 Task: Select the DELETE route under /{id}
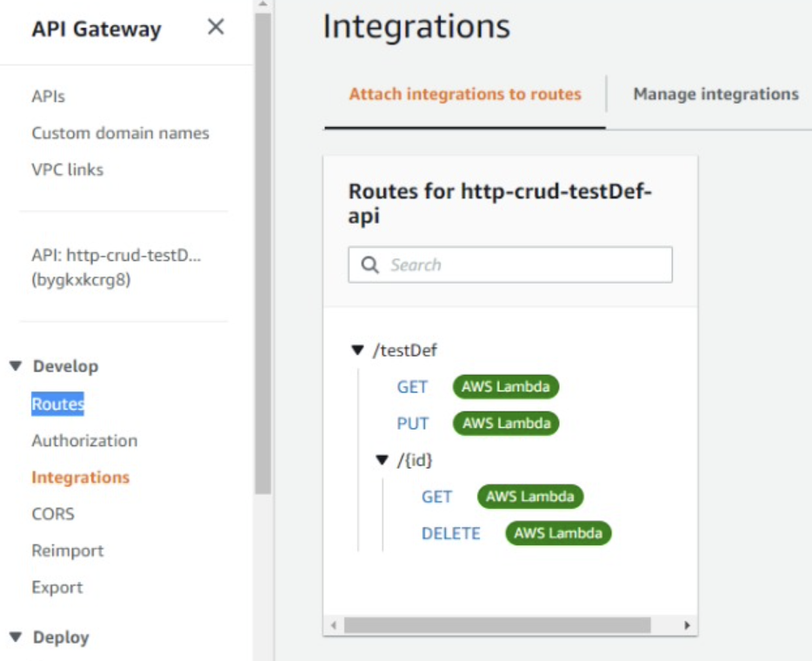451,533
